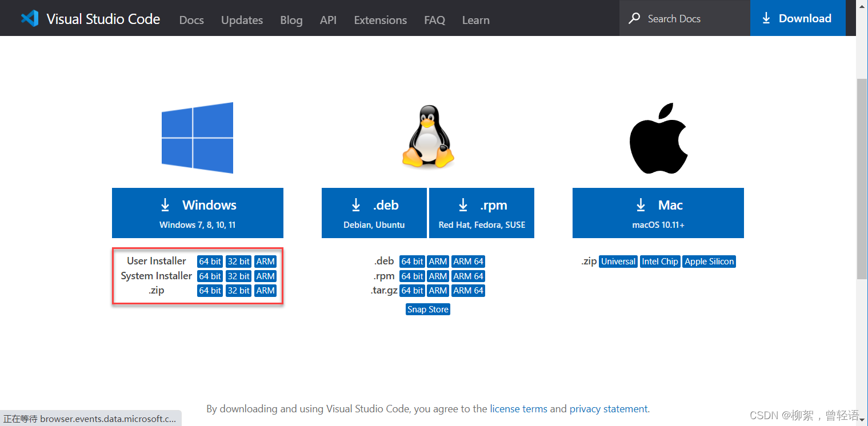Open the Updates page
This screenshot has width=868, height=426.
tap(242, 20)
